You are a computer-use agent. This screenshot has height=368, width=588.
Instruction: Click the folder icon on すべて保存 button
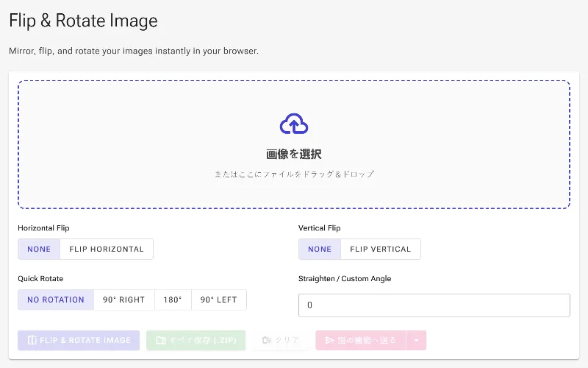pyautogui.click(x=161, y=340)
